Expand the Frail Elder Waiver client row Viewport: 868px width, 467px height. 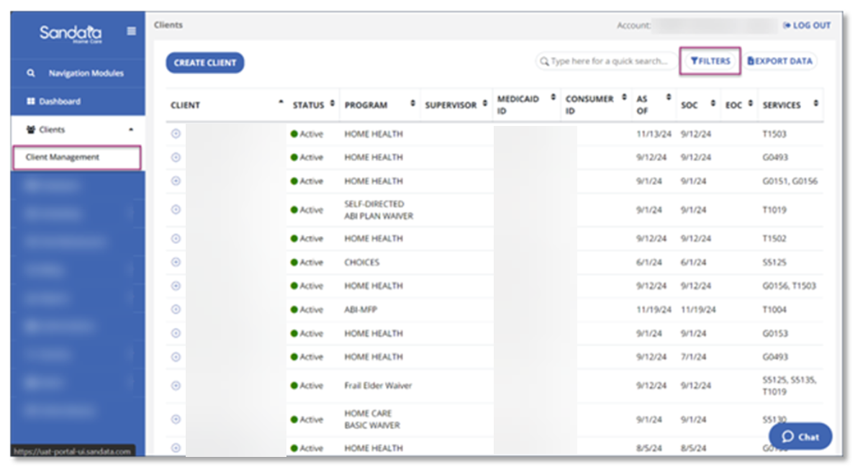[176, 386]
